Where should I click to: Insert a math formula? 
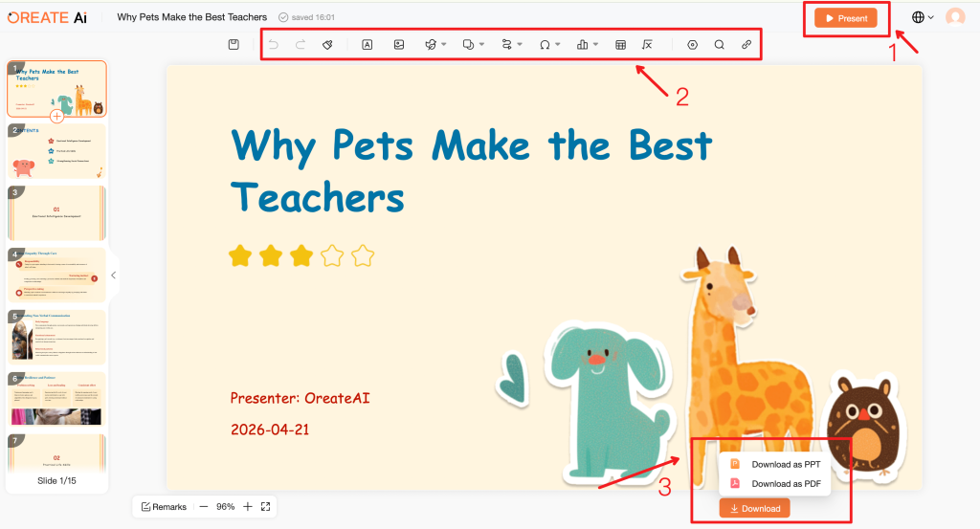648,44
